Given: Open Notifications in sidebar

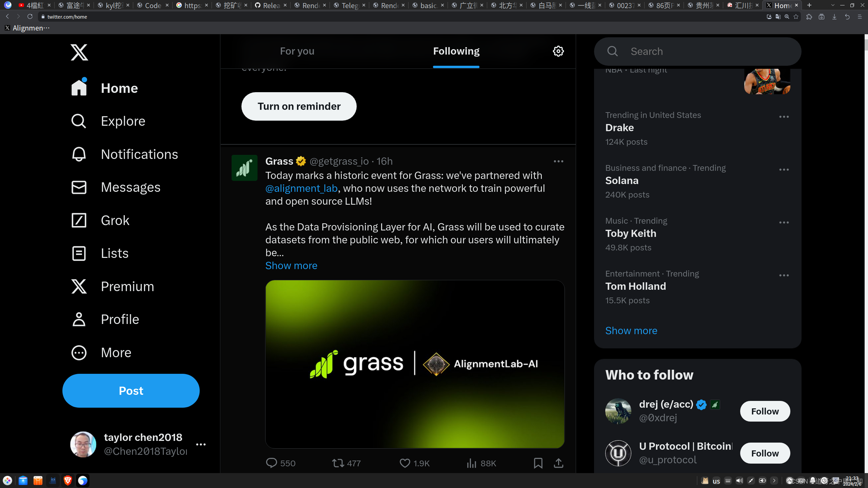Looking at the screenshot, I should tap(139, 154).
